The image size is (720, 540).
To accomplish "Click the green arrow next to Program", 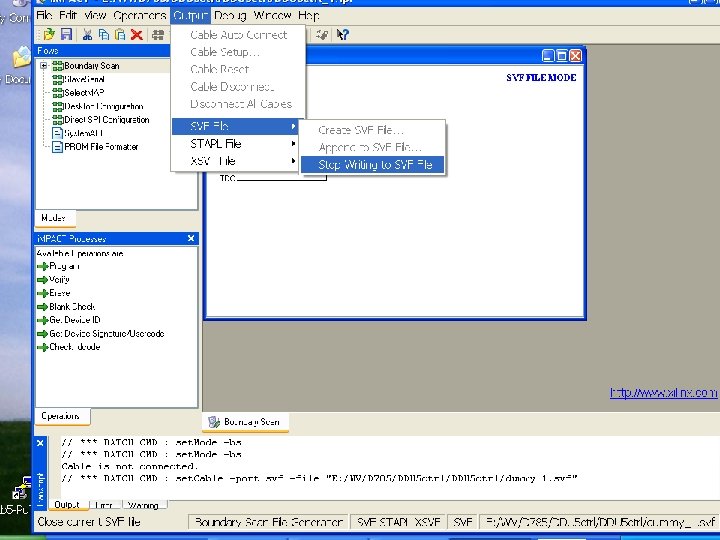I will [x=43, y=266].
